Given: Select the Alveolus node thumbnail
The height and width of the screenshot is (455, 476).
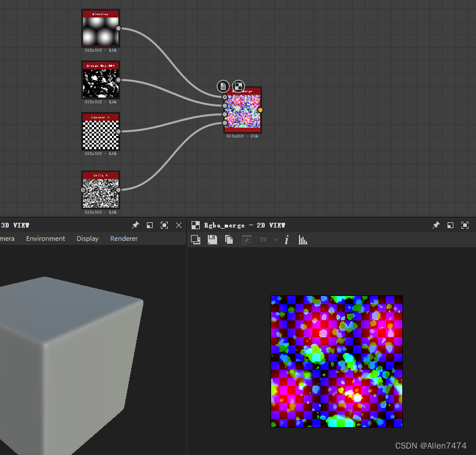Looking at the screenshot, I should (101, 31).
